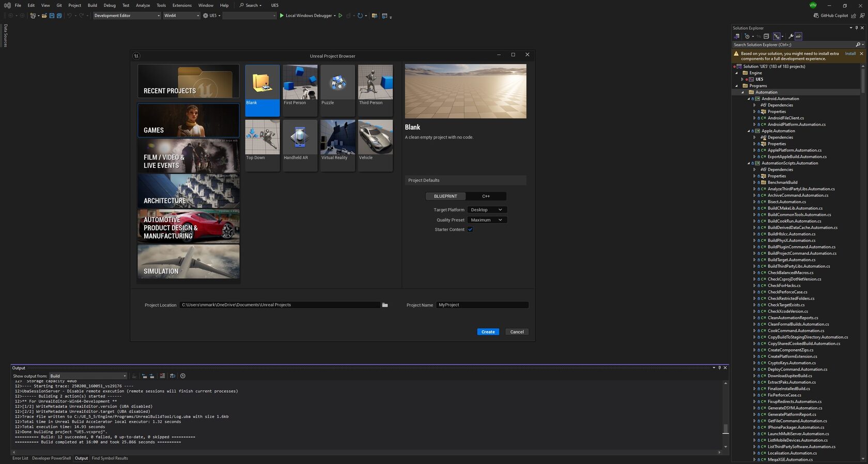868x464 pixels.
Task: Open the Debug menu
Action: pyautogui.click(x=110, y=5)
